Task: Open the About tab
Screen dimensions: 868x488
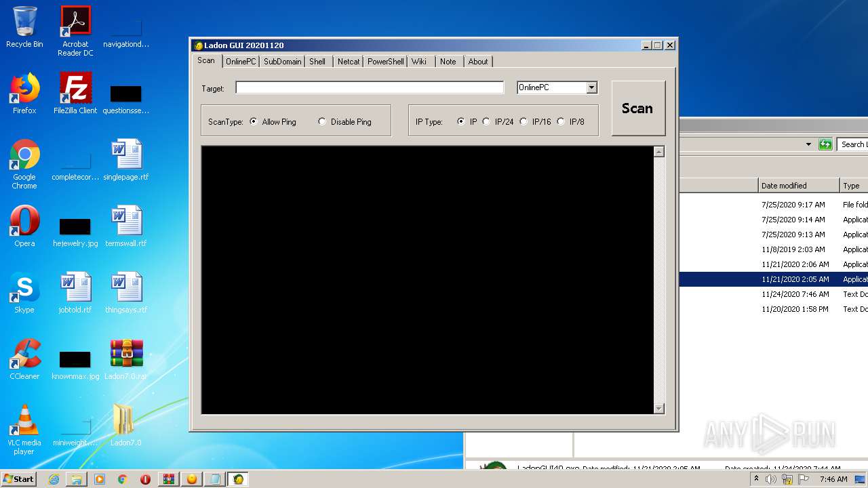Action: point(478,62)
